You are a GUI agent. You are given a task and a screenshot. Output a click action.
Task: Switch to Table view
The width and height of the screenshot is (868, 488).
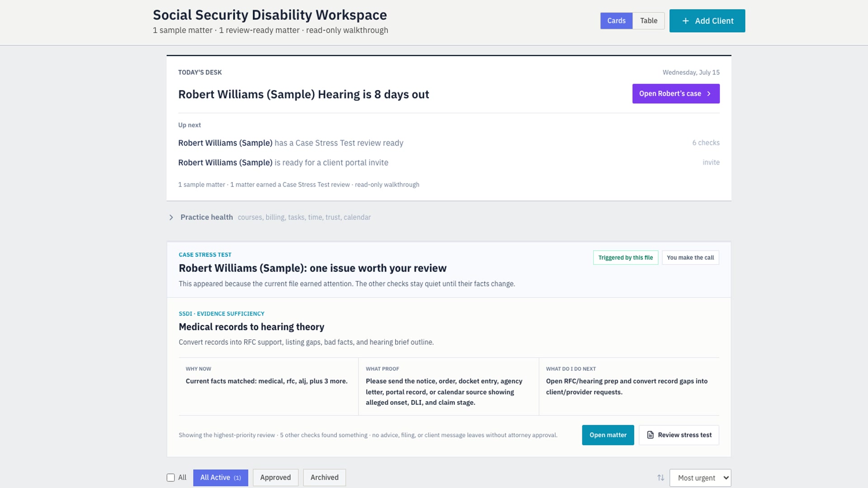(648, 21)
